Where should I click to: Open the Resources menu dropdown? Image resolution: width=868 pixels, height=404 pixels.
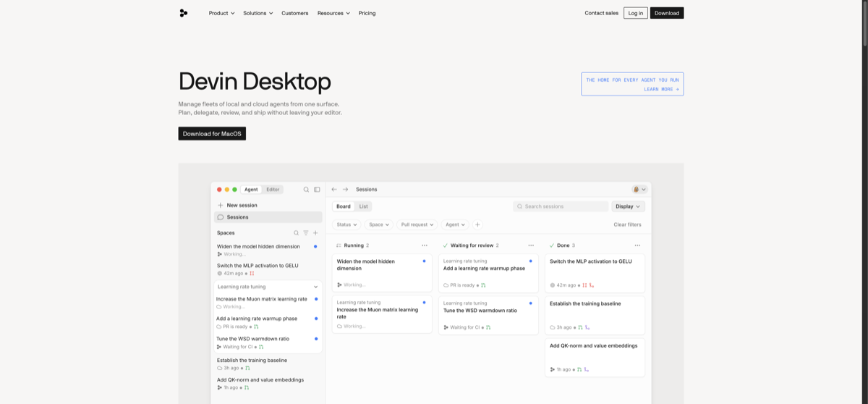click(x=333, y=13)
